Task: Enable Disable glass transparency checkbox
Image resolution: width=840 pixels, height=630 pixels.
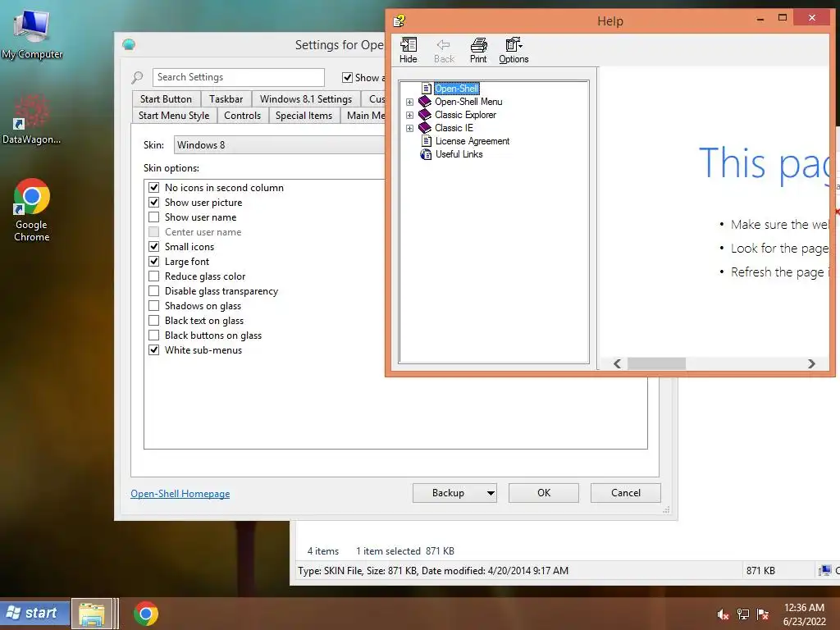Action: pos(153,291)
